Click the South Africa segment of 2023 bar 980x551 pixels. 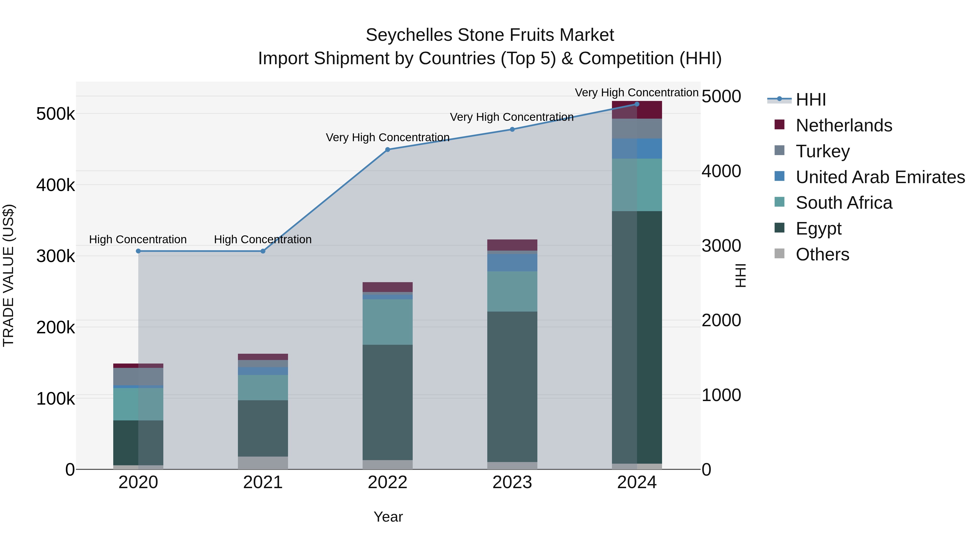512,291
